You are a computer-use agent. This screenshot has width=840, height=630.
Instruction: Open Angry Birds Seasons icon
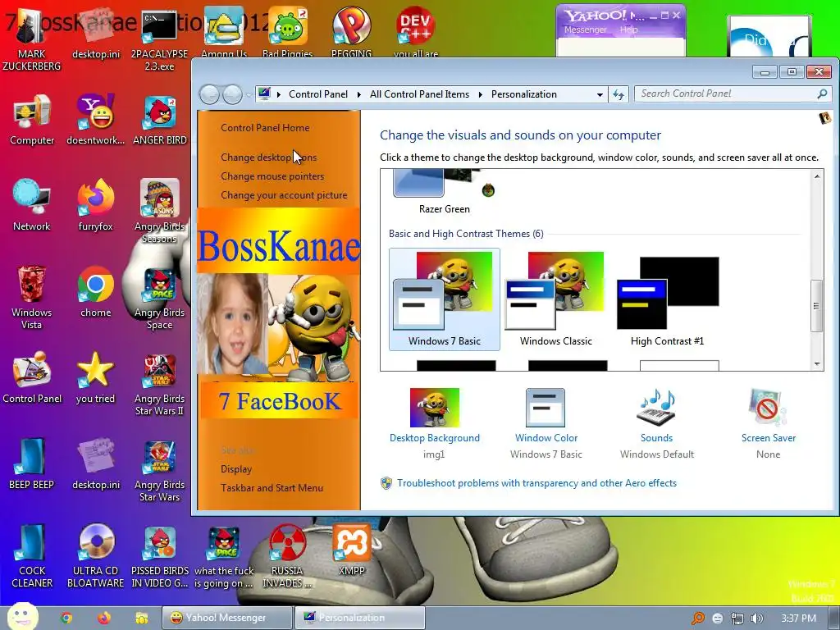160,212
